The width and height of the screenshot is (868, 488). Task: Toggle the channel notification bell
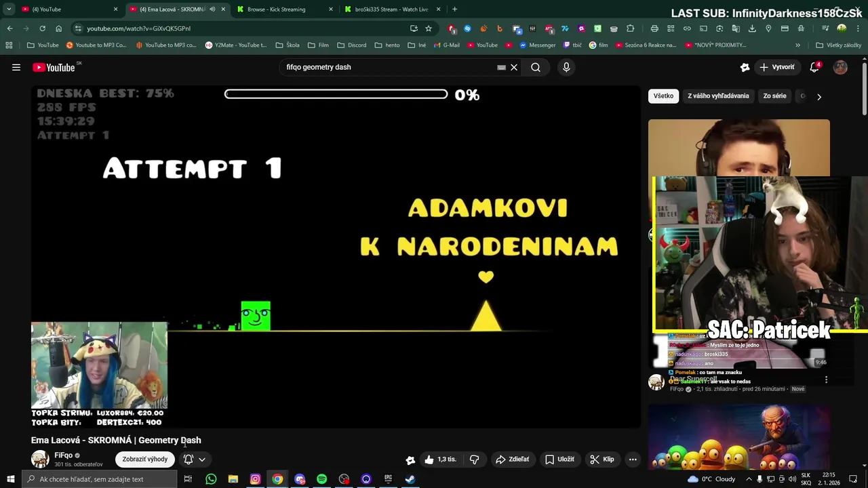(189, 459)
